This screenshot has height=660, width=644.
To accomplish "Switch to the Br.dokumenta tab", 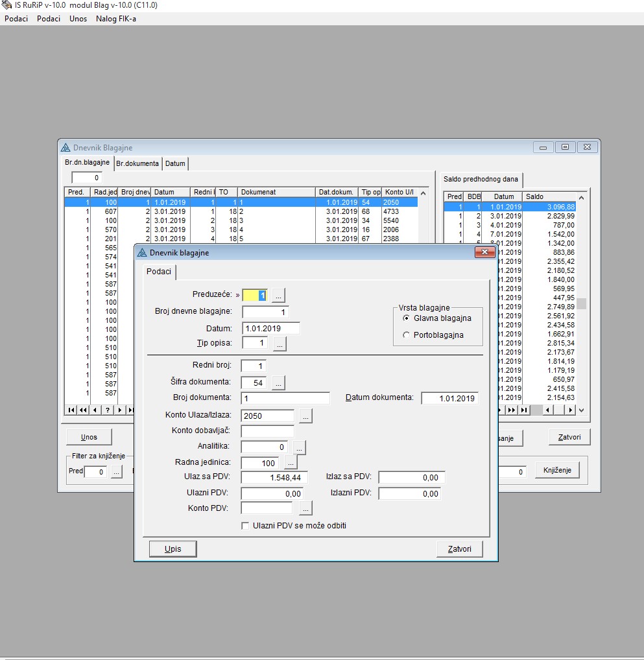I will click(x=137, y=164).
